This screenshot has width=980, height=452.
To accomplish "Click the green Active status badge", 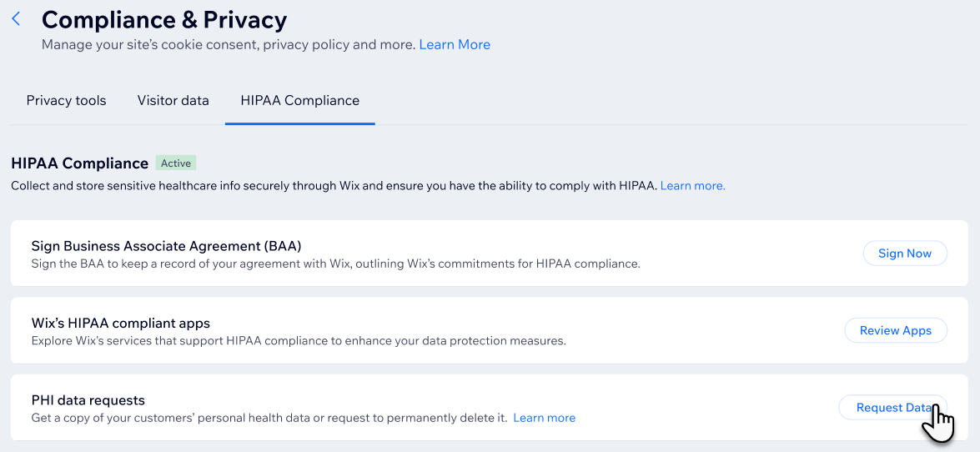I will [x=176, y=163].
